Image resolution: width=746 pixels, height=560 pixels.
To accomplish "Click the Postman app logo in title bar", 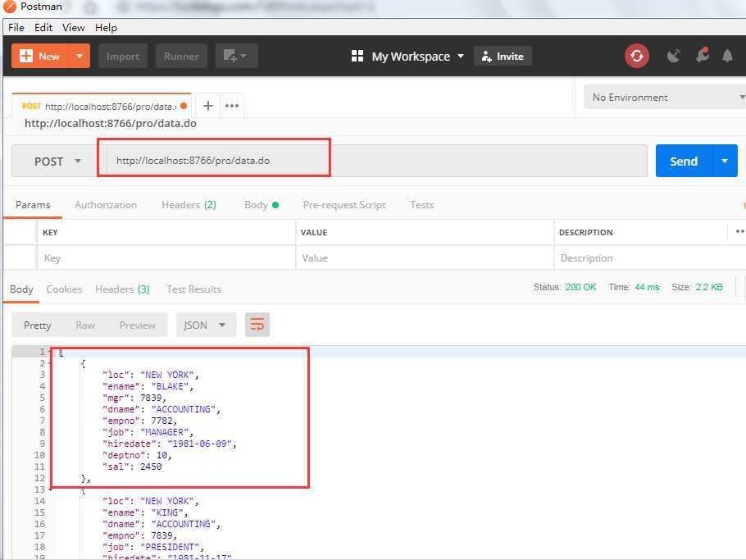I will (x=9, y=7).
